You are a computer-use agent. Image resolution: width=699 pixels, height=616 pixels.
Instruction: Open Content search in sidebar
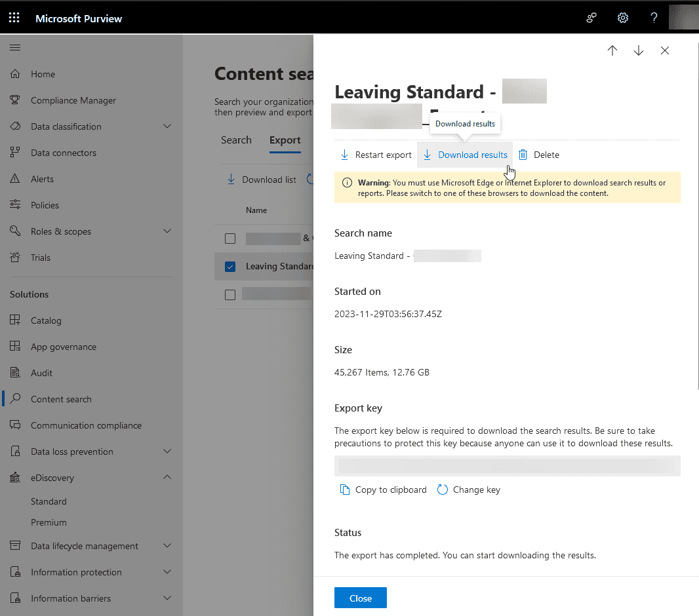[61, 399]
